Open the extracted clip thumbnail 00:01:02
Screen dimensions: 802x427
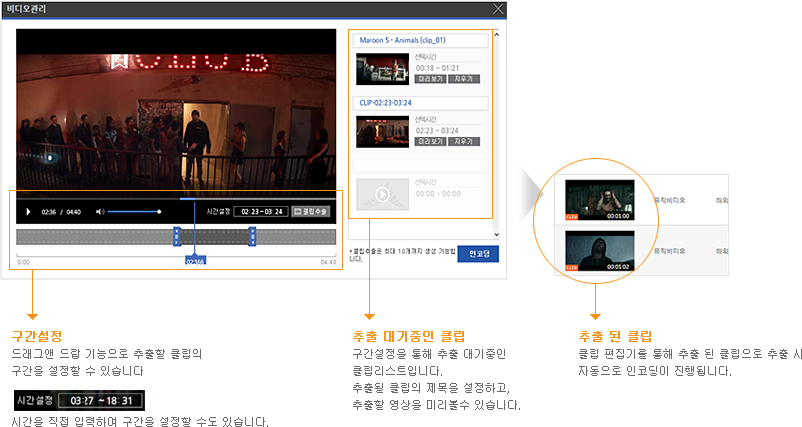pos(599,251)
